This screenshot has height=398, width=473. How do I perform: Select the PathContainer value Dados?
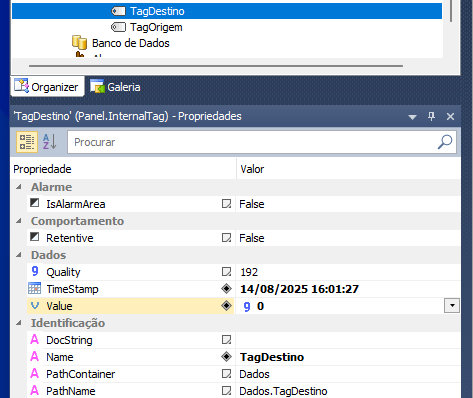(254, 374)
